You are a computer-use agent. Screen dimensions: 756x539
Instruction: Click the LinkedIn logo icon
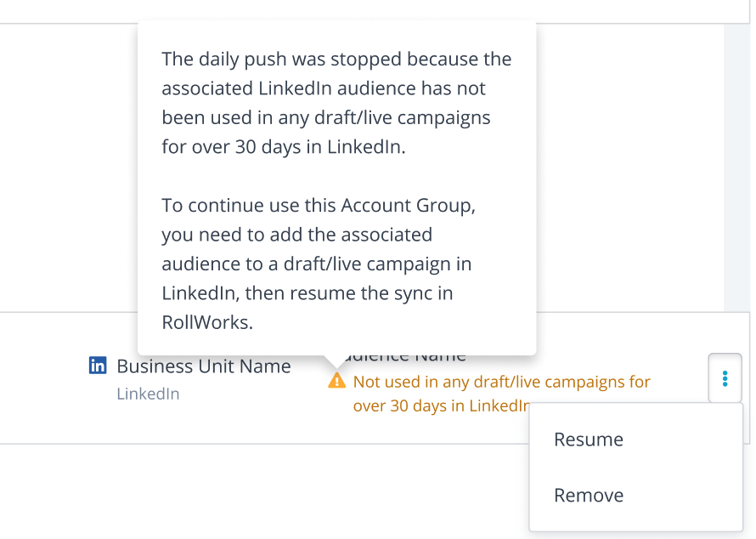[x=98, y=366]
